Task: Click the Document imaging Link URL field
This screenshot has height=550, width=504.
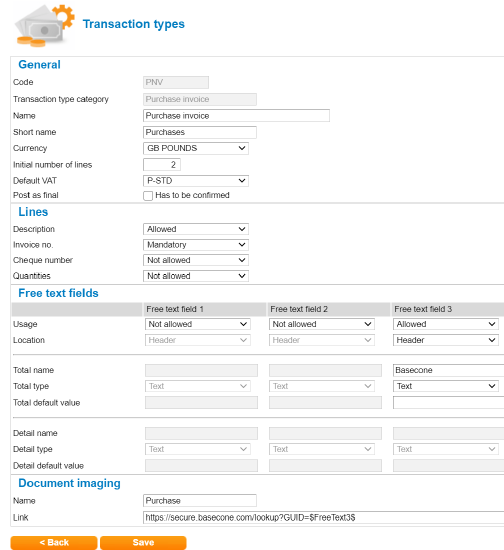Action: [323, 518]
